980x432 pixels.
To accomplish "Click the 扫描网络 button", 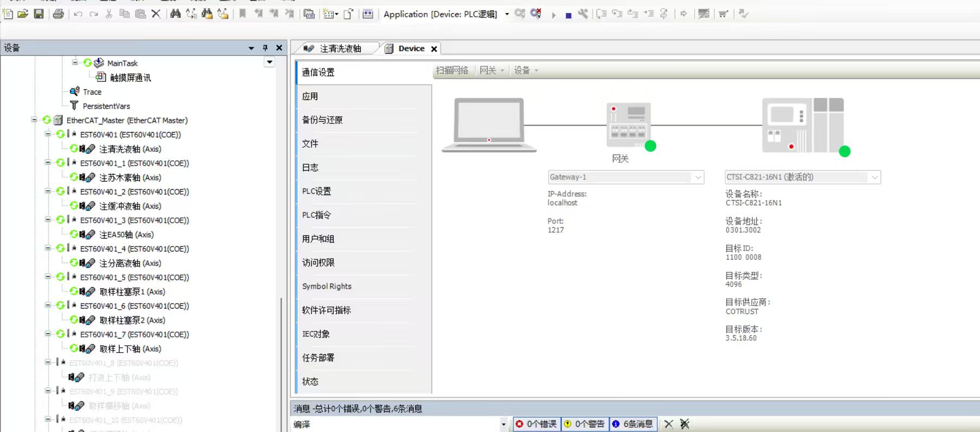I will coord(452,70).
